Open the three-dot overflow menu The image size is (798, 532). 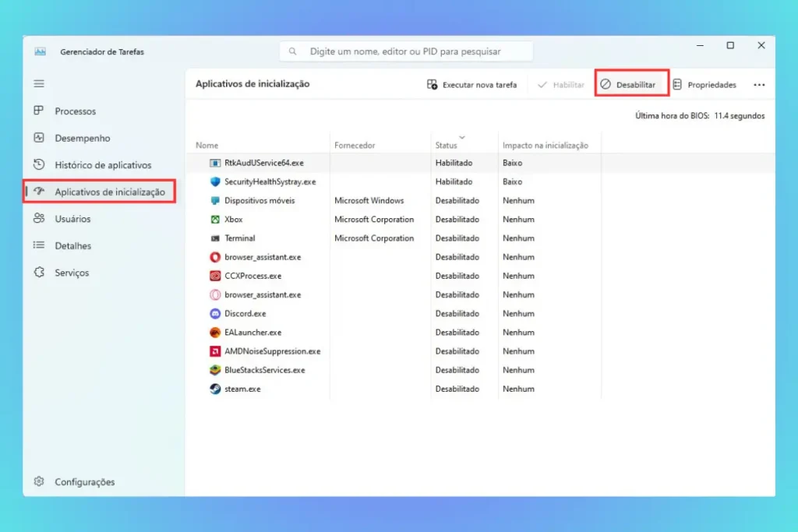tap(759, 84)
